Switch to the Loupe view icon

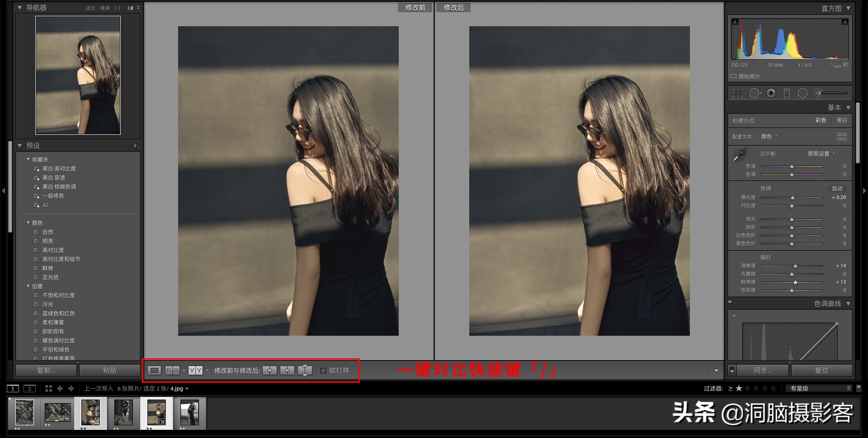(x=155, y=371)
